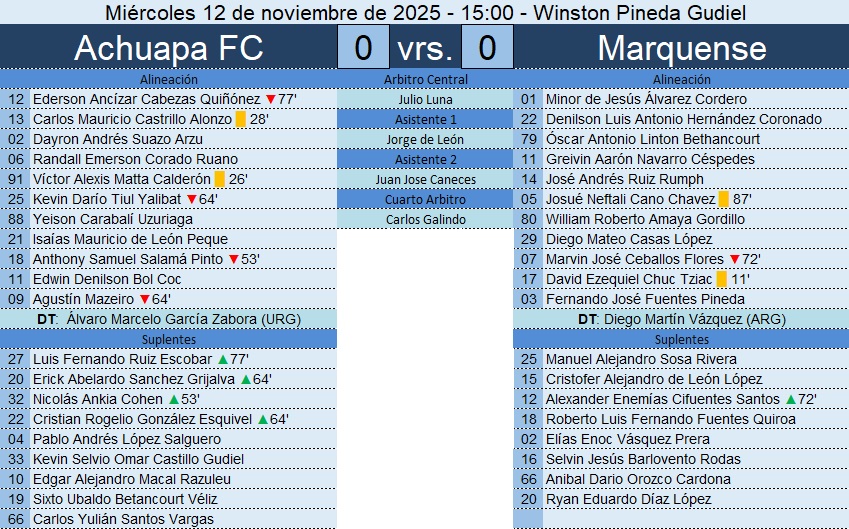Select the Marquense team name header

tap(681, 47)
